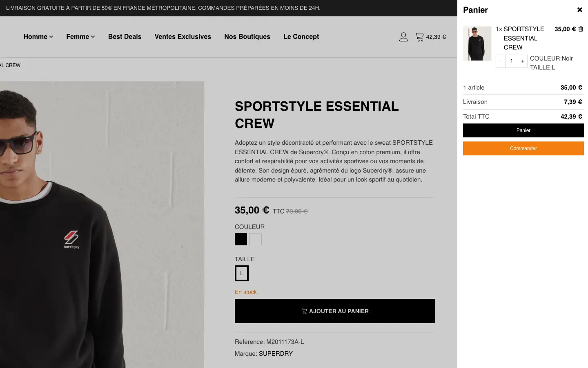This screenshot has width=588, height=368.
Task: Expand the Femme dropdown menu
Action: [80, 37]
